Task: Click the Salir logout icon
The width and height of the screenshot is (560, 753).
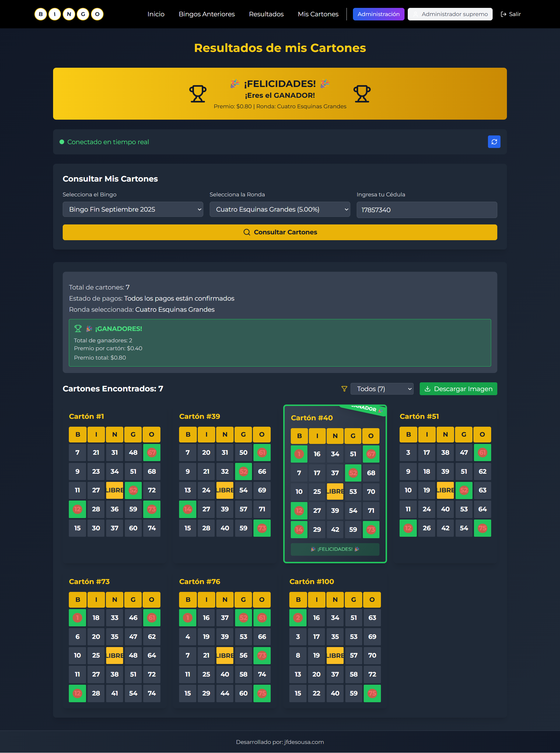Action: (x=503, y=14)
